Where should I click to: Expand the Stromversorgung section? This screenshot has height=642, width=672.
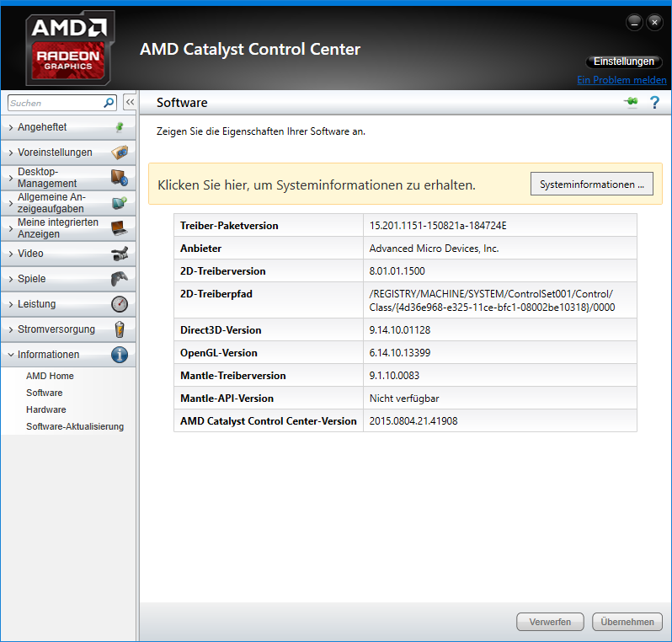[x=68, y=329]
